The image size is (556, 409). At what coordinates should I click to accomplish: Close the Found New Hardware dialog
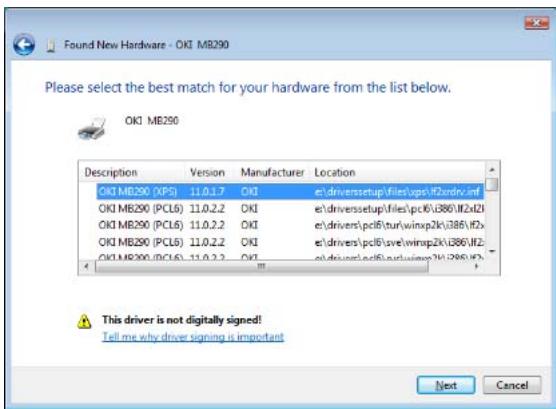pyautogui.click(x=536, y=23)
